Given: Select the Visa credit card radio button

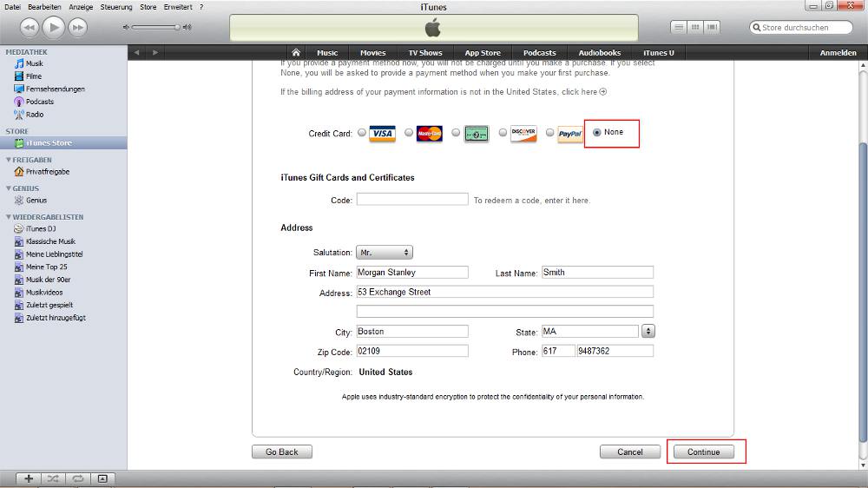Looking at the screenshot, I should pyautogui.click(x=362, y=133).
